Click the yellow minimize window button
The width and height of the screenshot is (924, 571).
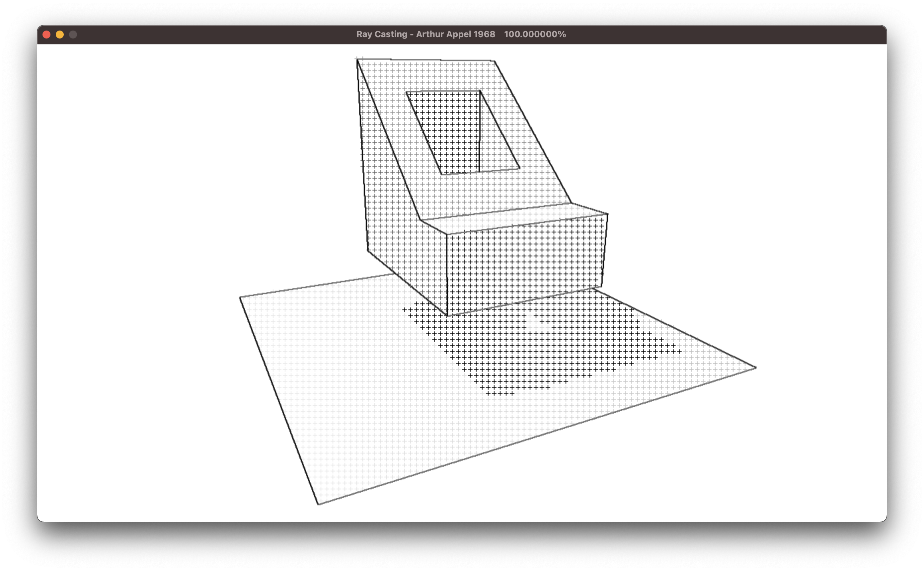(60, 35)
